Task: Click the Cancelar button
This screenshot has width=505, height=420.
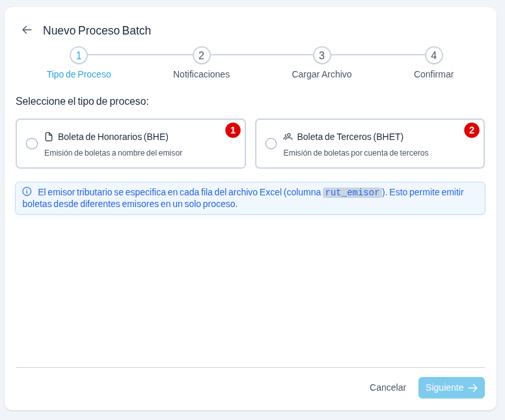Action: tap(388, 387)
